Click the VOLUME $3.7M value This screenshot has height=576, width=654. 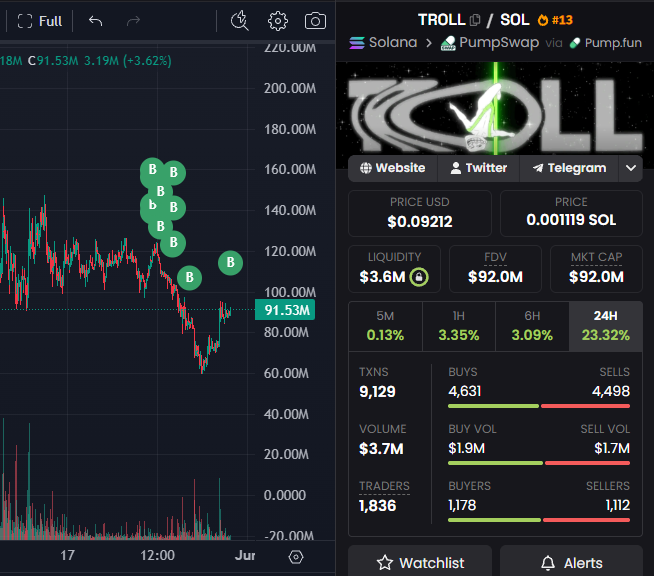381,449
